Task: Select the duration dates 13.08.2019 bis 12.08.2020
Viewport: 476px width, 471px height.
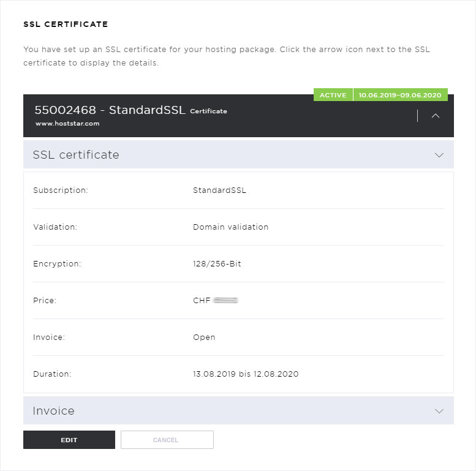Action: tap(246, 374)
